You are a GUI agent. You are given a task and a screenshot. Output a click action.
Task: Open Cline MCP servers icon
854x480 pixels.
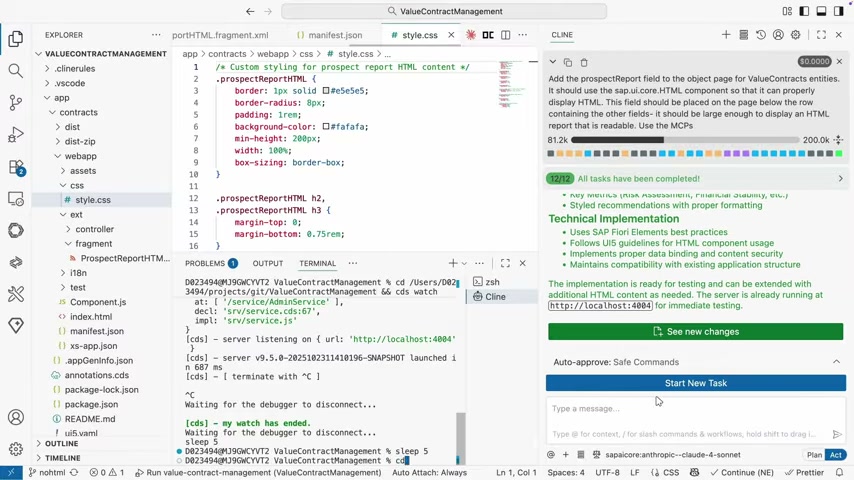[743, 35]
